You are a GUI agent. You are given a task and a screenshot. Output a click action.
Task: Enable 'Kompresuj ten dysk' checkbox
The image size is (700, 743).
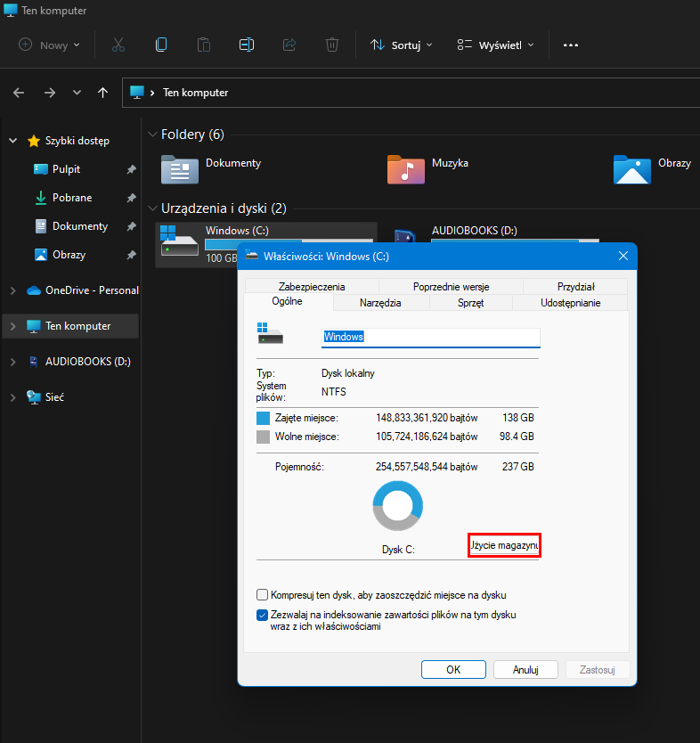[262, 595]
